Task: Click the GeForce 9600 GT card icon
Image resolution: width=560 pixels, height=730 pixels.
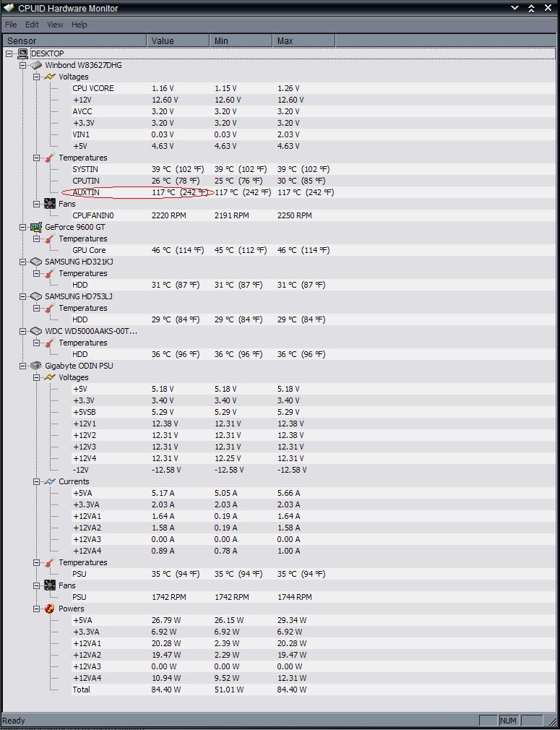Action: click(36, 227)
